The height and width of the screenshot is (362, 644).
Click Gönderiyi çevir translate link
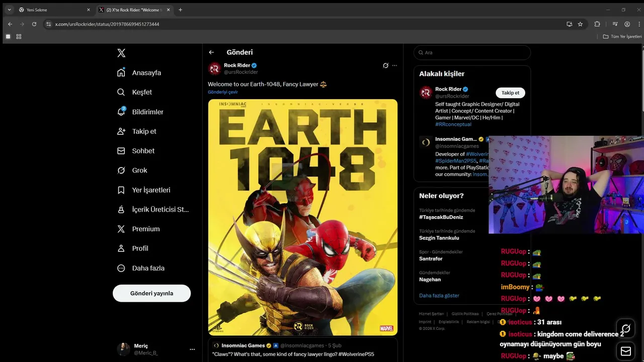[x=223, y=92]
